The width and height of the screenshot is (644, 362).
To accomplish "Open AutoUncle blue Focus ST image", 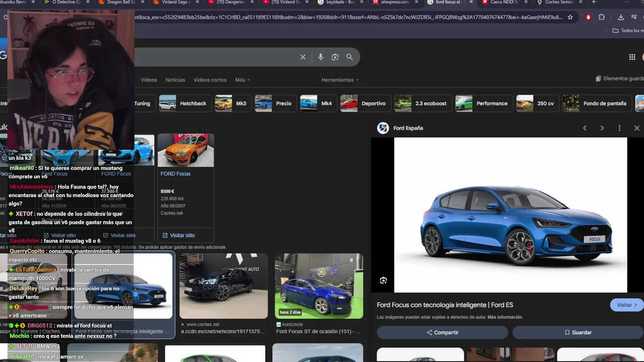I will coord(318,286).
